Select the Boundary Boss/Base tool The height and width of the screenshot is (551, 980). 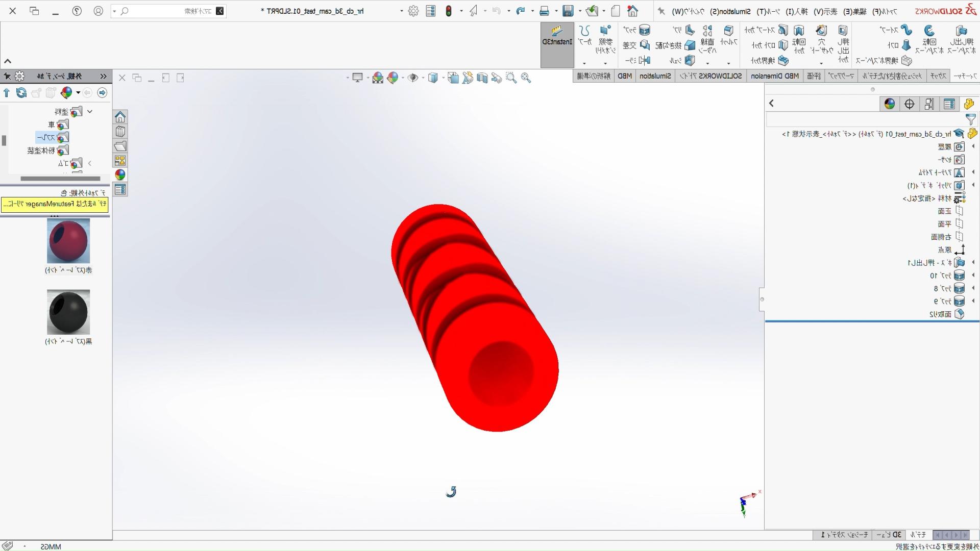pyautogui.click(x=885, y=61)
